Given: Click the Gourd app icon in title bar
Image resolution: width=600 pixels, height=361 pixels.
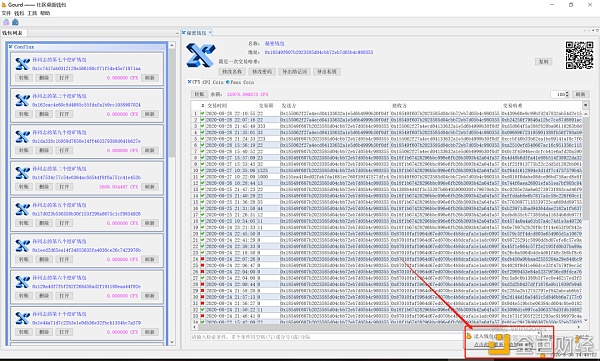Looking at the screenshot, I should pos(4,5).
